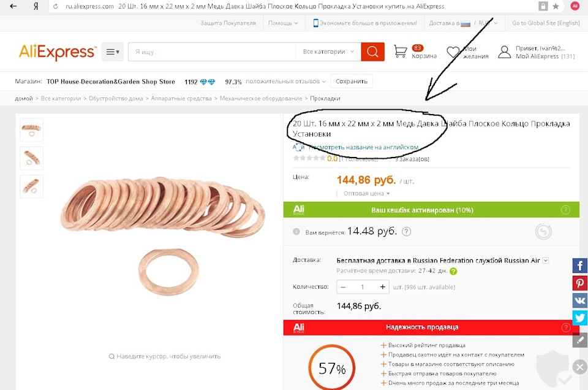The height and width of the screenshot is (390, 588).
Task: Expand the Оптовая цена dropdown
Action: click(367, 194)
